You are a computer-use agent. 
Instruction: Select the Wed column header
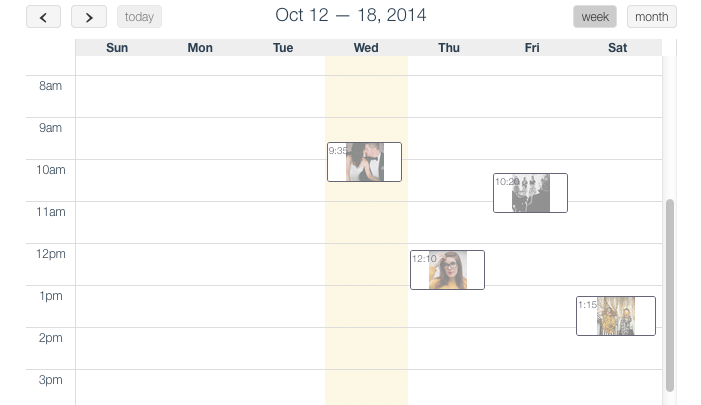pyautogui.click(x=366, y=48)
